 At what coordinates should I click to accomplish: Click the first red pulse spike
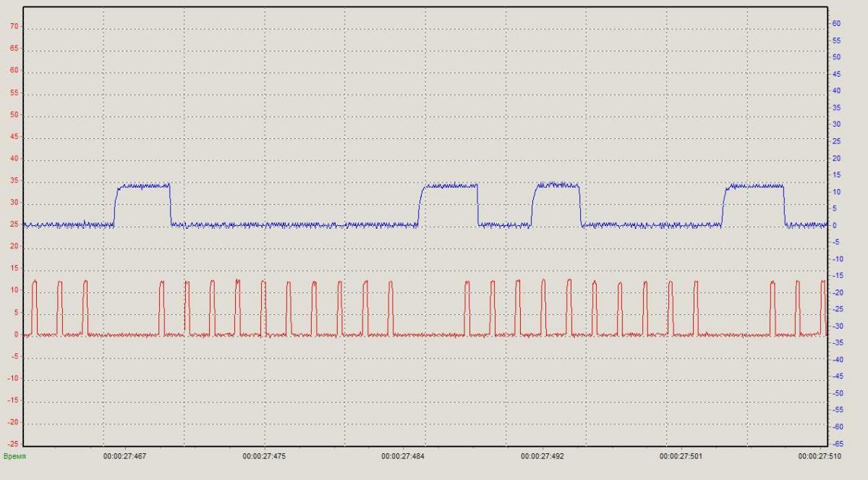35,308
